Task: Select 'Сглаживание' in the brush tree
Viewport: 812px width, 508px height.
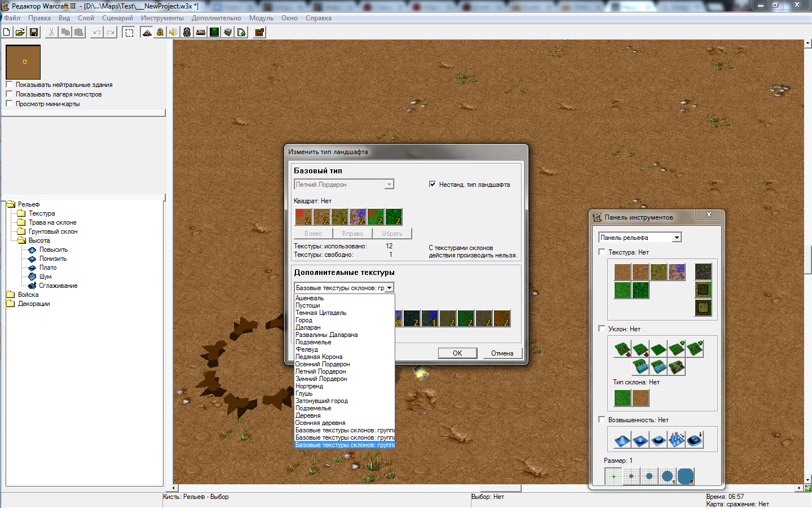Action: click(58, 286)
